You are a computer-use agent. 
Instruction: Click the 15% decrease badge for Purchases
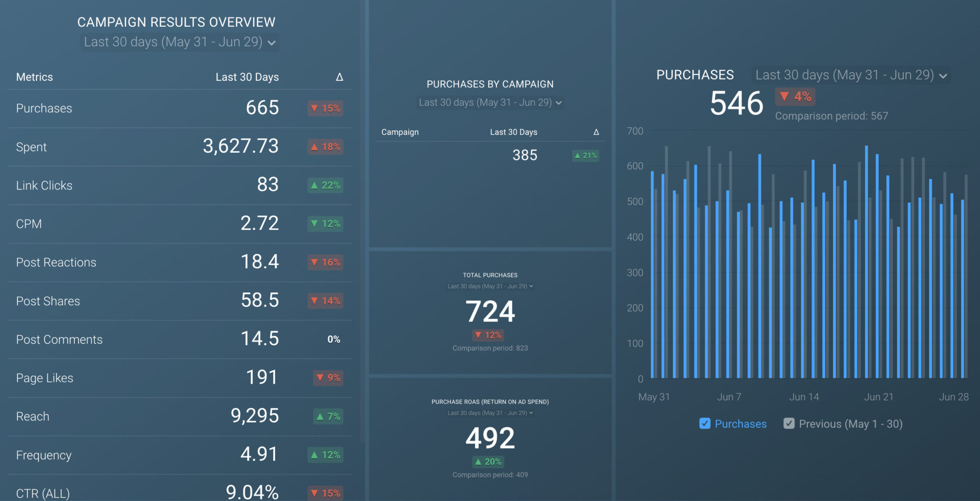[325, 108]
